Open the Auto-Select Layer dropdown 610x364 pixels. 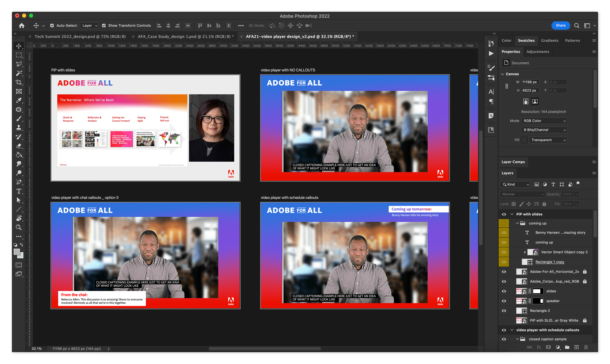90,26
